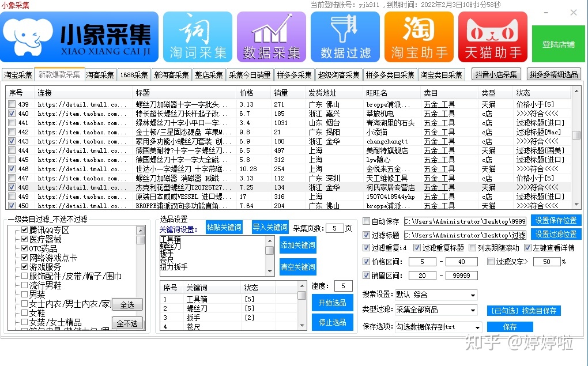The height and width of the screenshot is (366, 588).
Task: Toggle the 过滤重复id checkbox
Action: tap(367, 248)
